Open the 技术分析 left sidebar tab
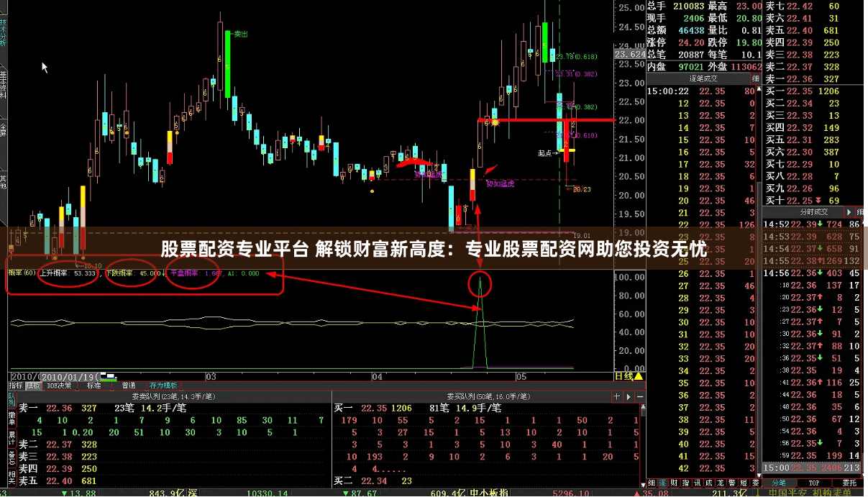 [4, 31]
